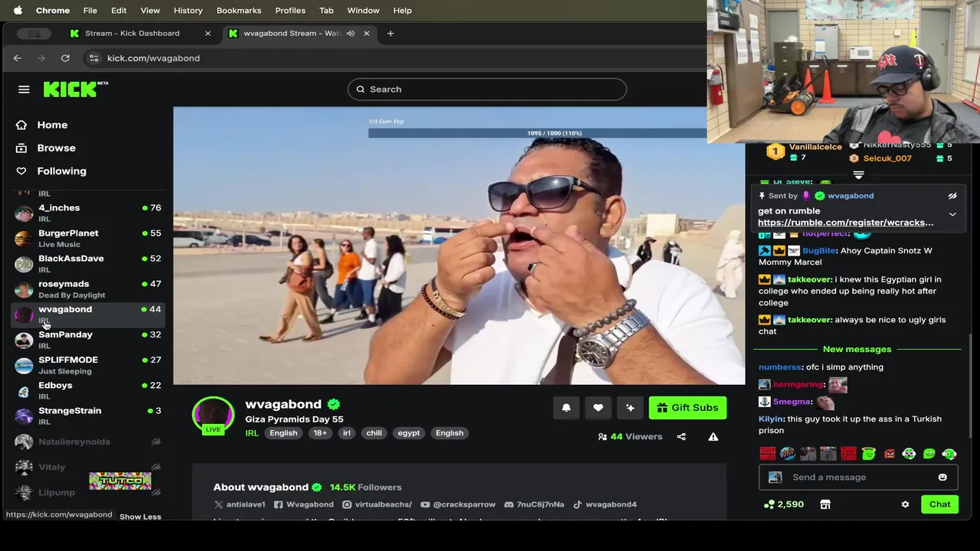The width and height of the screenshot is (980, 551).
Task: Open Following in sidebar
Action: (x=61, y=171)
